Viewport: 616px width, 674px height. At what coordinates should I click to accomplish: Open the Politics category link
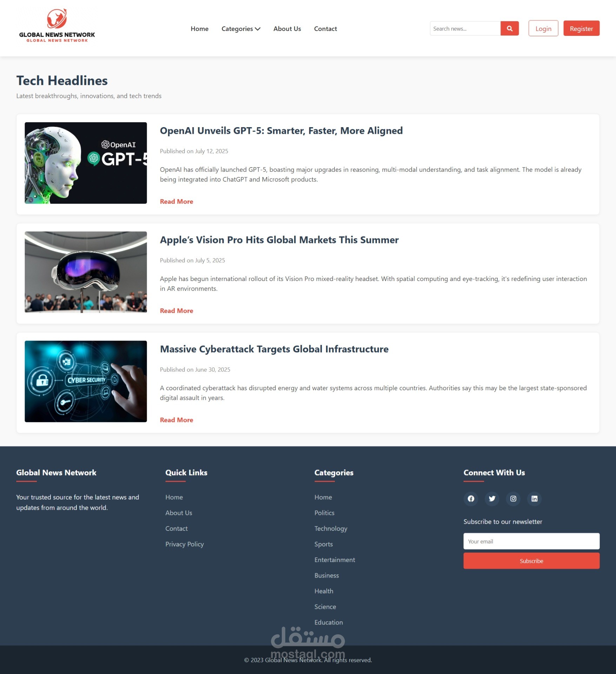click(324, 513)
